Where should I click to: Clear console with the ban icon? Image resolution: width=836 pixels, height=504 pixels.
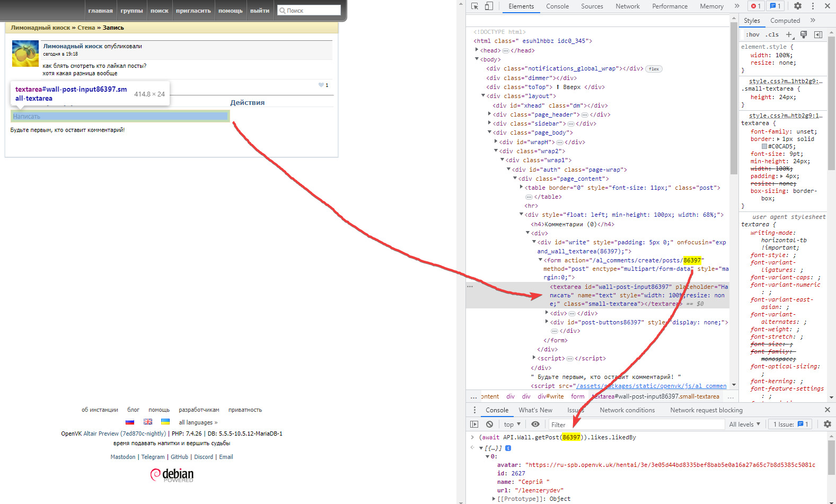(489, 424)
